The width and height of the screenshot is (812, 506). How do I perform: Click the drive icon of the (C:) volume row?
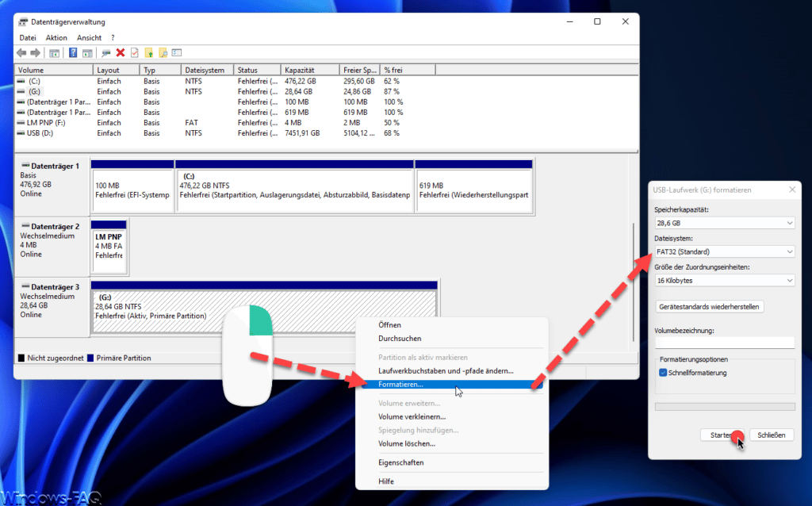pos(21,82)
